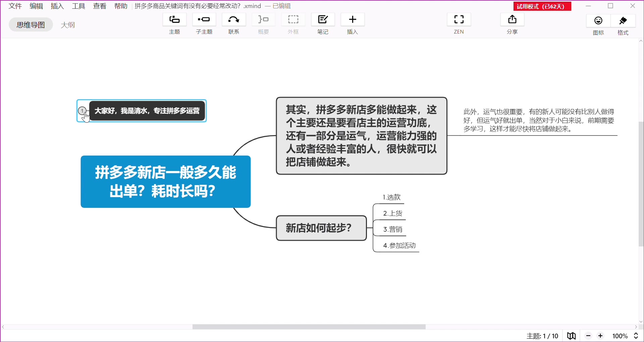Add a 子主题 subtopic via toolbar
The height and width of the screenshot is (342, 644).
click(x=204, y=20)
